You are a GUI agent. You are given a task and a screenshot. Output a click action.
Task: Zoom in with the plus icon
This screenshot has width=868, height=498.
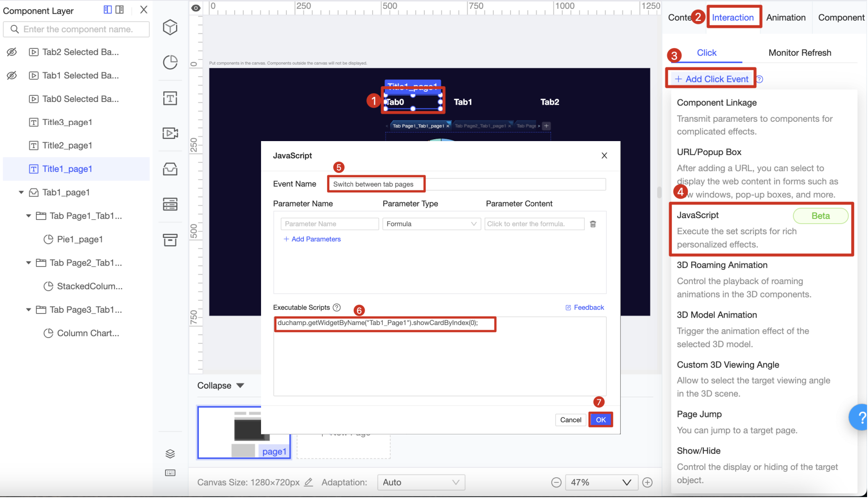point(648,483)
